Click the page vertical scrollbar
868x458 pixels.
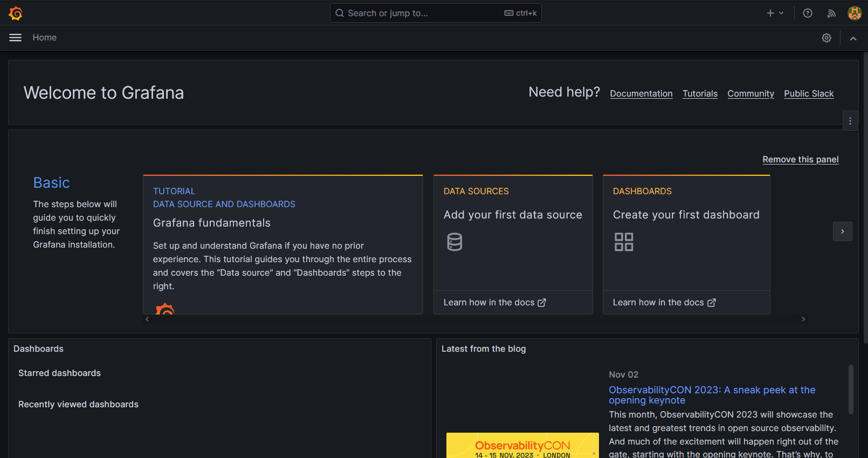(x=865, y=197)
